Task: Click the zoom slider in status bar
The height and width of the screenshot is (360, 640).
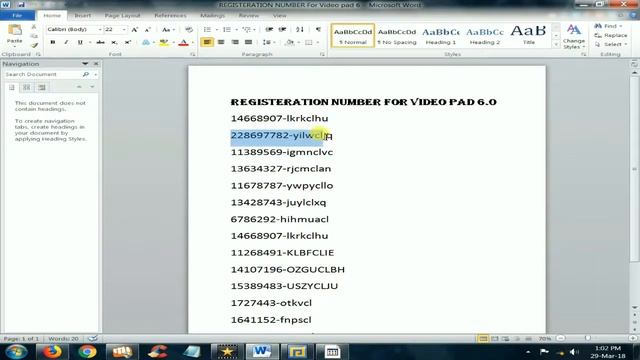Action: pos(587,338)
